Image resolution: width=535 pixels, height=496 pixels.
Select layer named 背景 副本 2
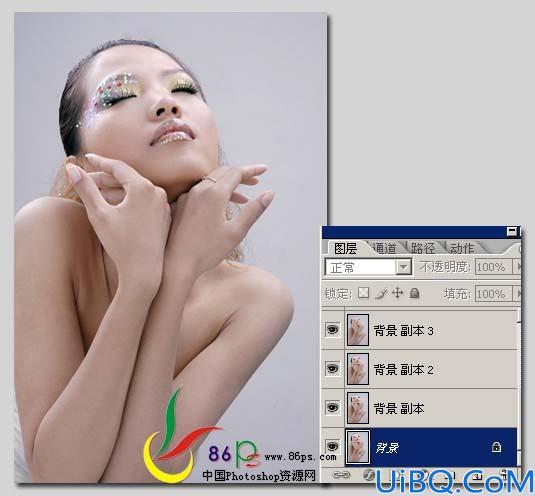pyautogui.click(x=404, y=369)
